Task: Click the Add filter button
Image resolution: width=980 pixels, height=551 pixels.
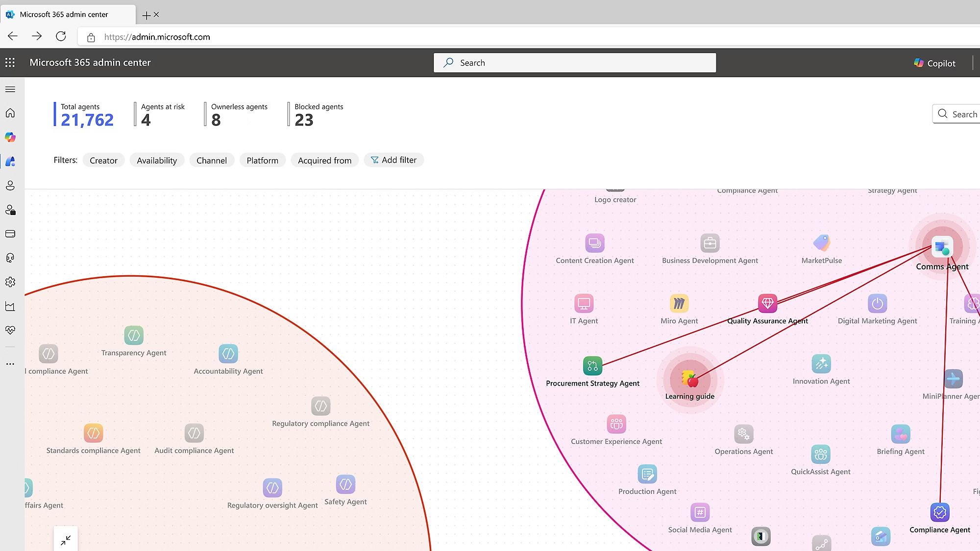Action: [x=393, y=160]
